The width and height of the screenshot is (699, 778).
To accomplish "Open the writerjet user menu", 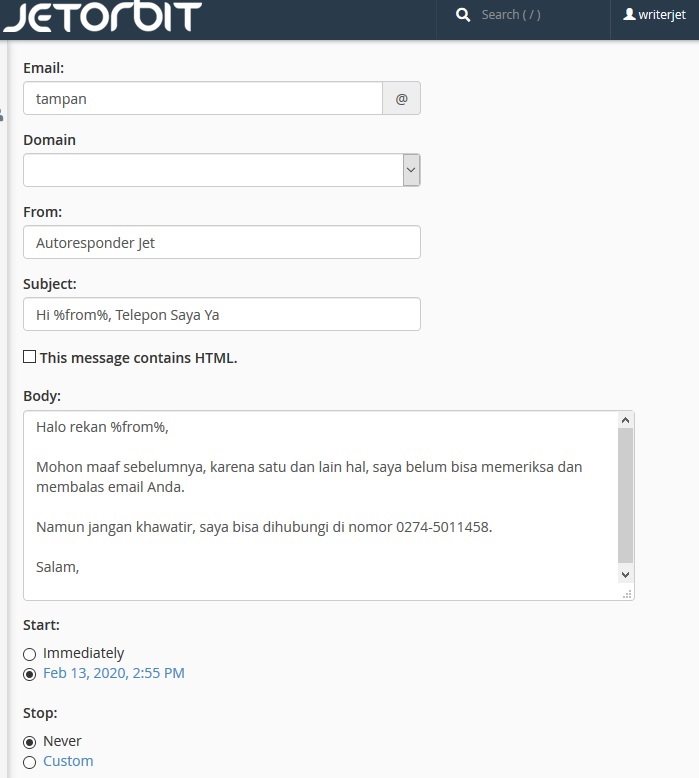I will pos(654,15).
